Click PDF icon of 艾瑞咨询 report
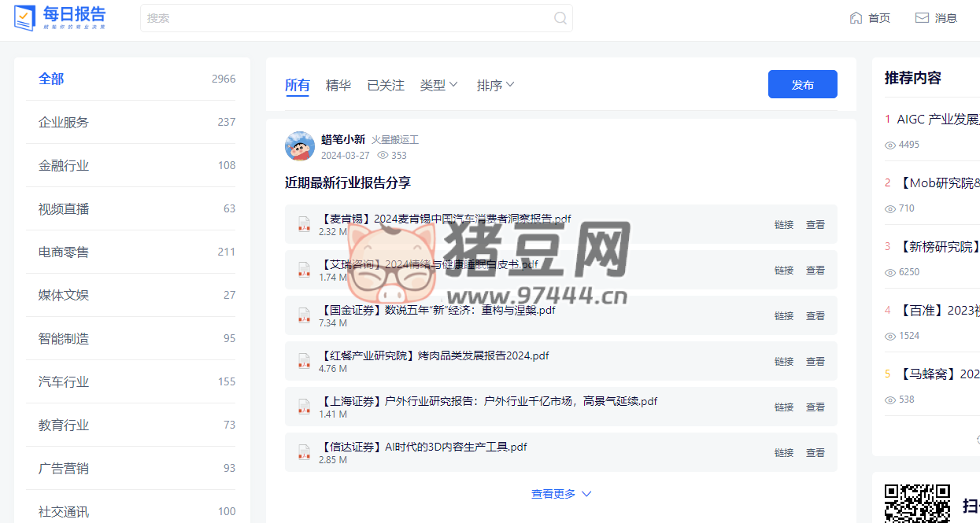 pyautogui.click(x=304, y=270)
